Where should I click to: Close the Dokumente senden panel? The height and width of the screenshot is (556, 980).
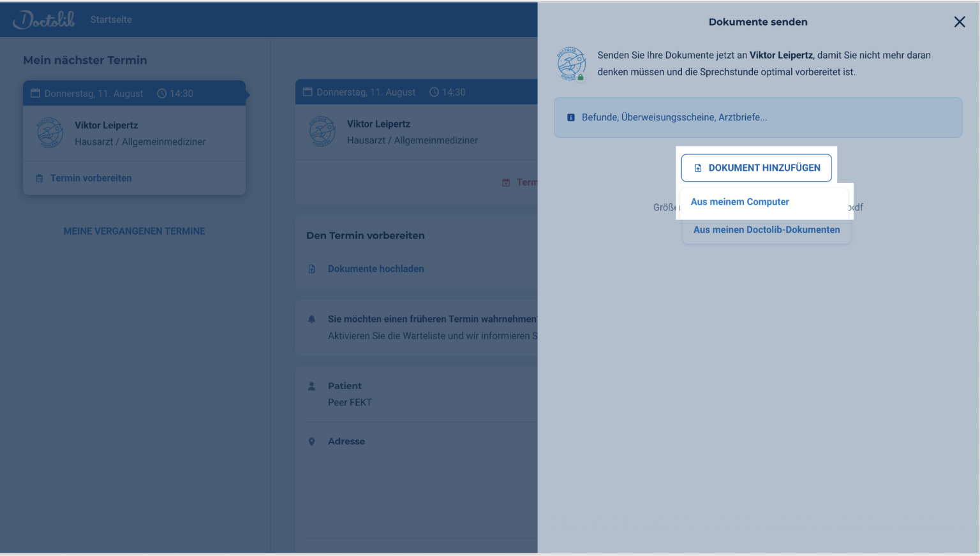(x=959, y=22)
